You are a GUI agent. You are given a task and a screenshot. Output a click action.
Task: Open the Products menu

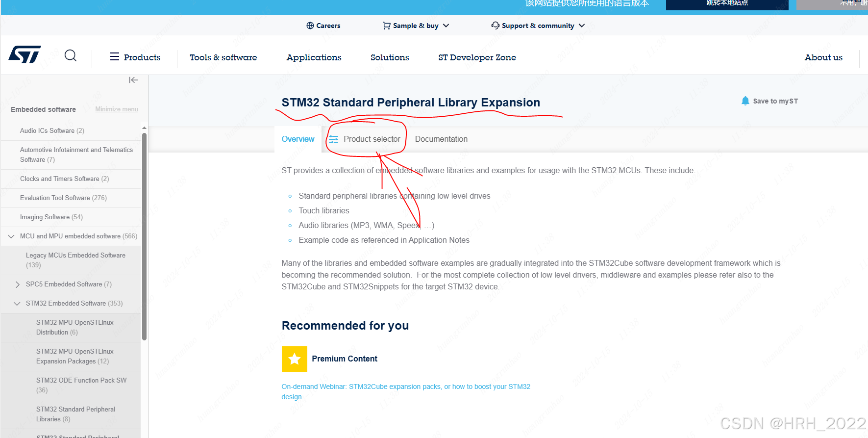coord(142,57)
